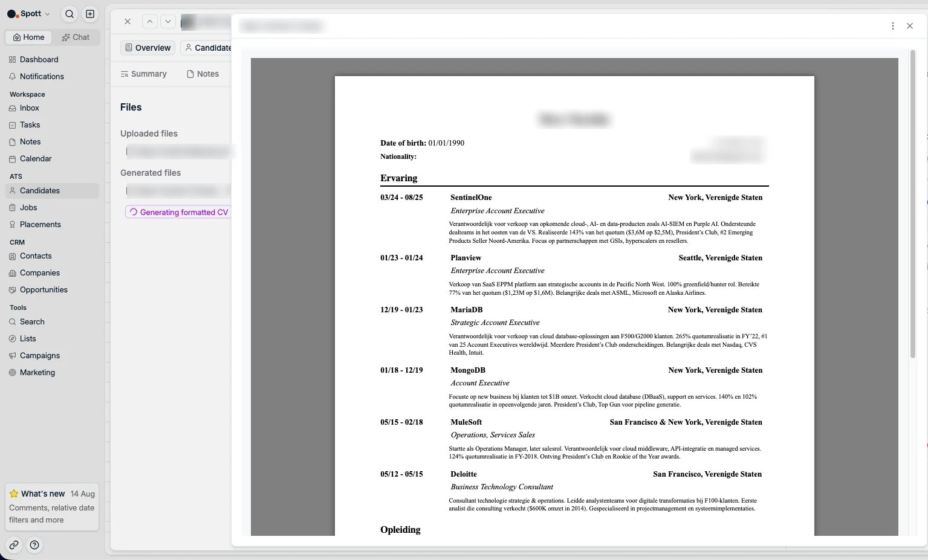The width and height of the screenshot is (928, 560).
Task: Switch to the Chat tab
Action: point(76,37)
